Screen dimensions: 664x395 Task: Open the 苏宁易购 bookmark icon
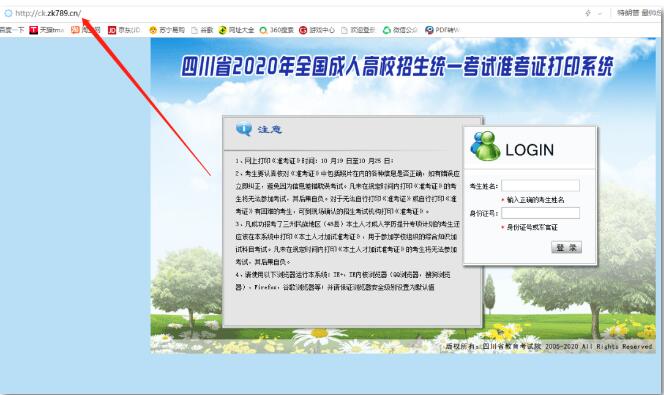click(153, 30)
